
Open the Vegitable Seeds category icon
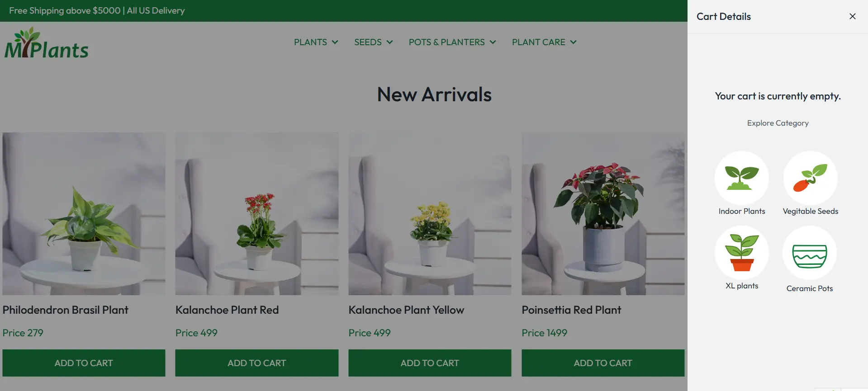click(810, 178)
